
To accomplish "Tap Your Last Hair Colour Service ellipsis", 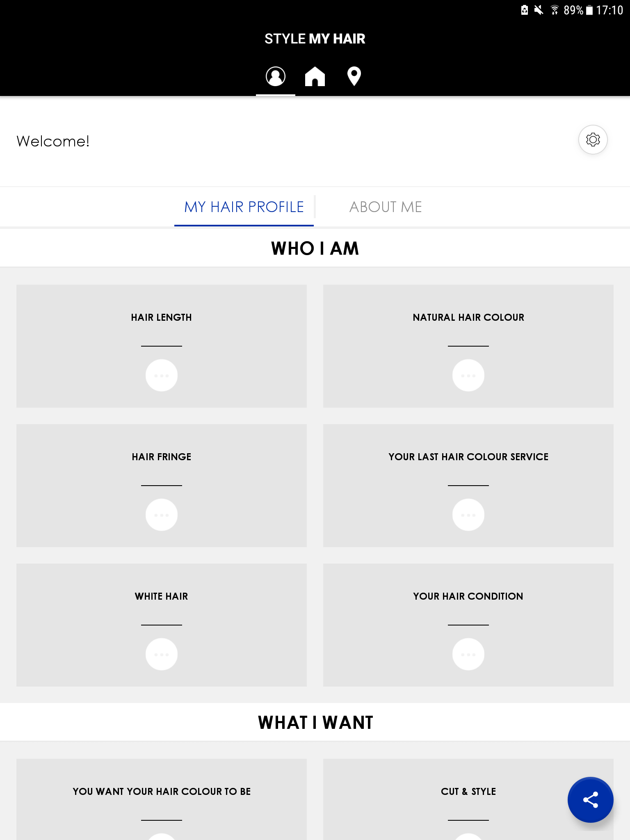I will point(468,515).
